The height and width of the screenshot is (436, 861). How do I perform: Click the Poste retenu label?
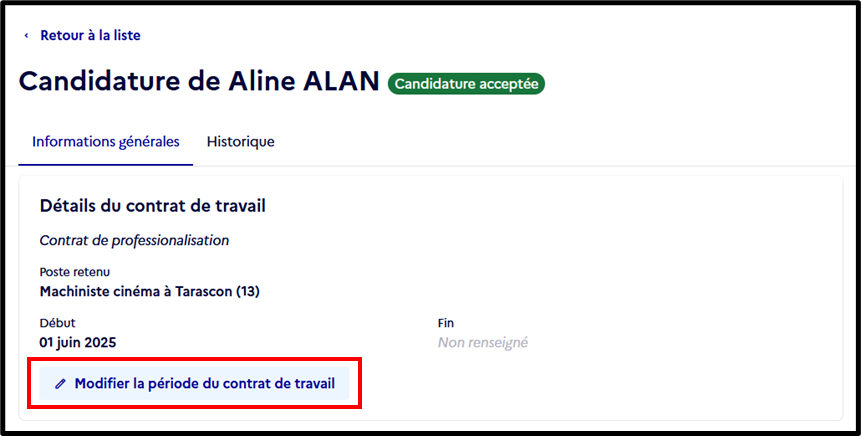pyautogui.click(x=75, y=272)
